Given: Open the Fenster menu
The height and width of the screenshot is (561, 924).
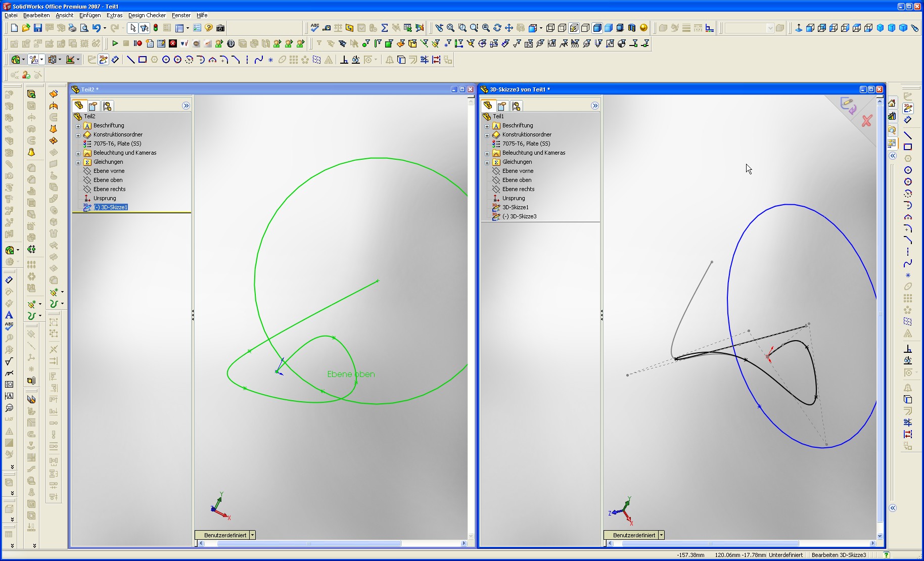Looking at the screenshot, I should pyautogui.click(x=181, y=15).
